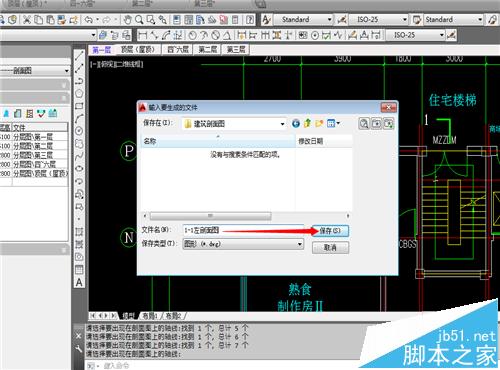This screenshot has height=370, width=500.
Task: Select the Revision Cloud tool
Action: coord(79,144)
